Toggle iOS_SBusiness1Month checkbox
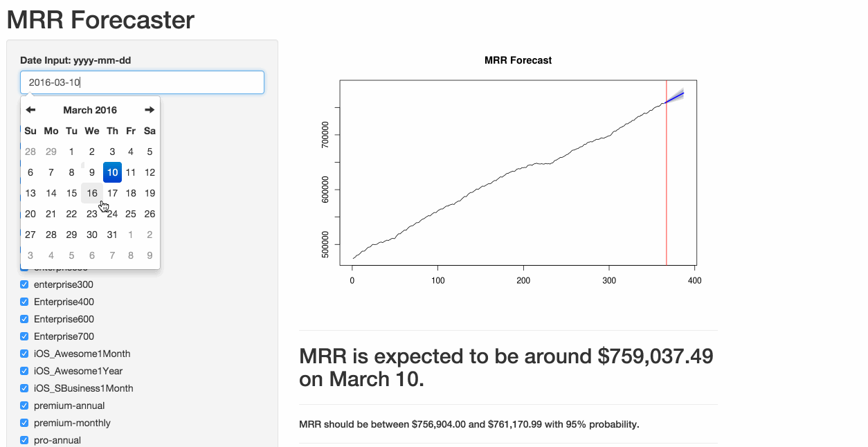 (24, 388)
